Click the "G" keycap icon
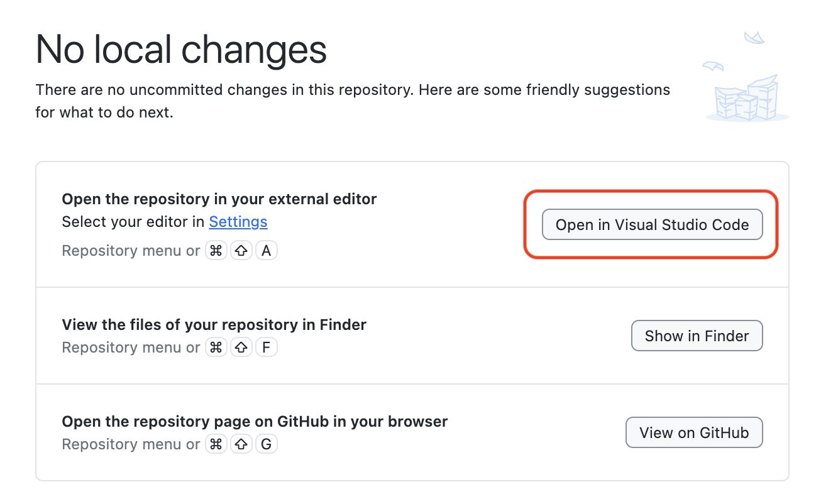The height and width of the screenshot is (504, 821). (x=267, y=444)
